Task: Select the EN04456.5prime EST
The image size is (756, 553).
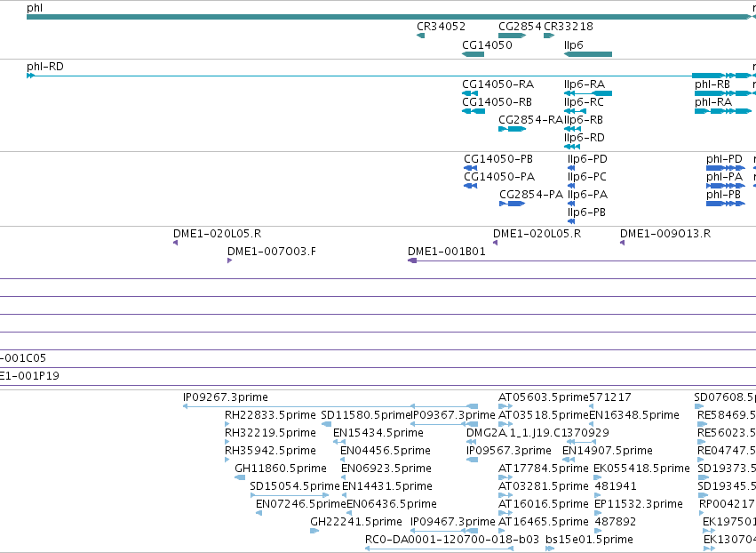Action: coord(343,460)
